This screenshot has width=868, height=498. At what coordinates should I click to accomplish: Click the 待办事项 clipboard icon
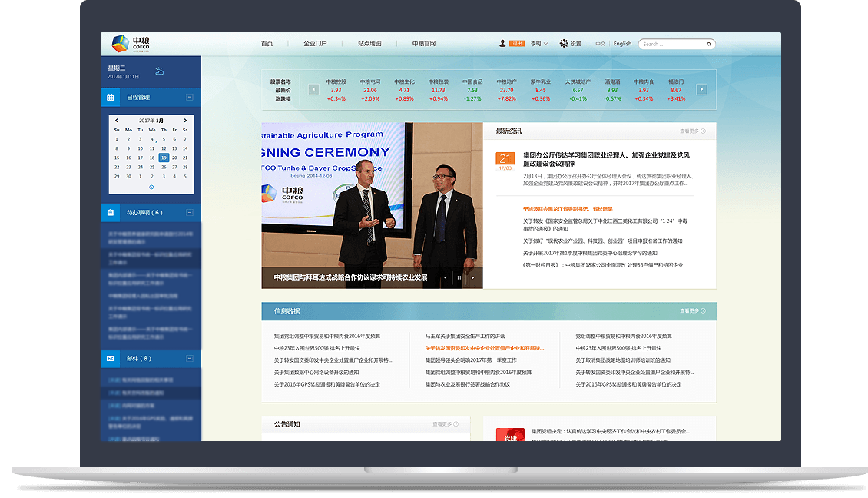point(110,211)
